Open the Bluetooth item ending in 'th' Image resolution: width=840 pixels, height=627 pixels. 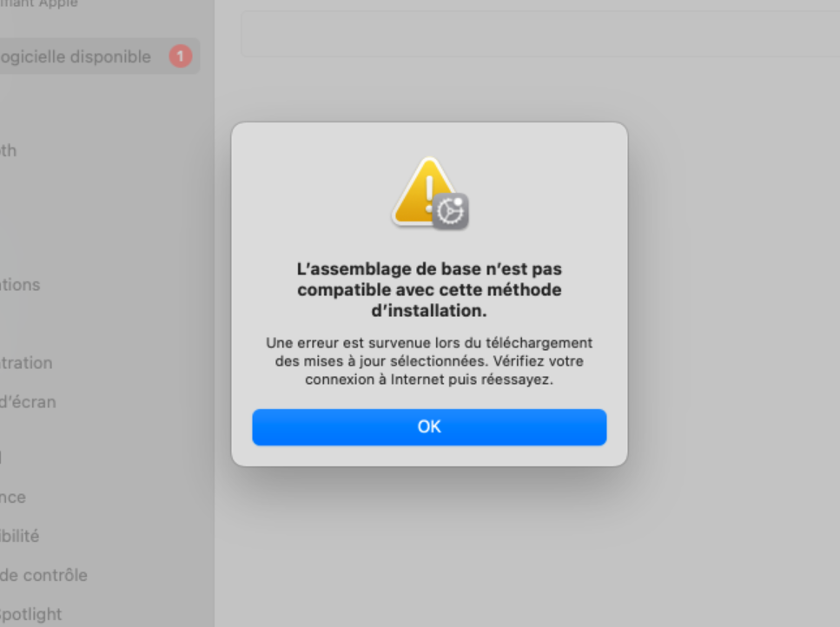tap(8, 150)
